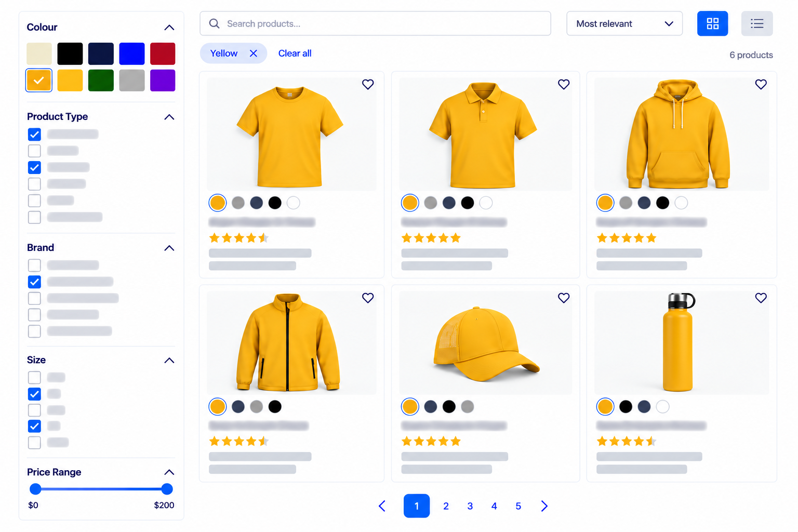Screen dimensions: 798x532
Task: Favorite the yellow t-shirt product
Action: pyautogui.click(x=368, y=84)
